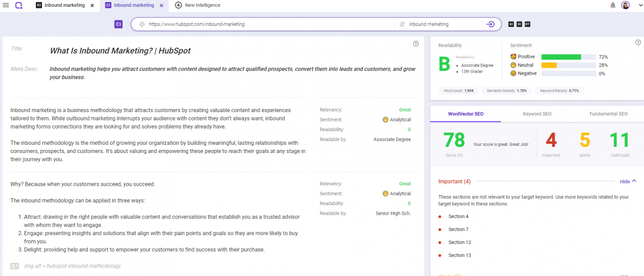Viewport: 644px width, 276px height.
Task: Edit the hubspot URL field
Action: click(x=270, y=24)
